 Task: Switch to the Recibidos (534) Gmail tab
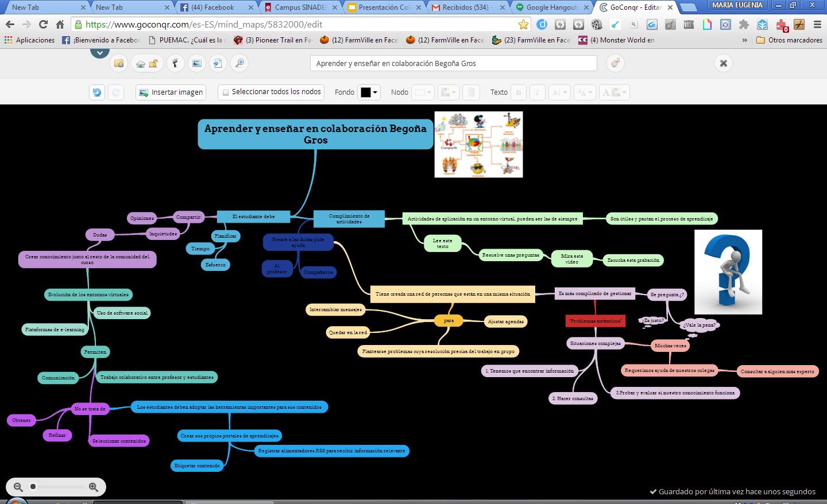click(x=467, y=7)
